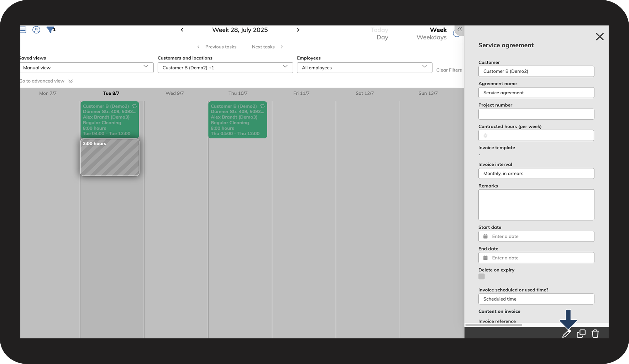Click the Start date field
The height and width of the screenshot is (364, 629).
point(536,237)
